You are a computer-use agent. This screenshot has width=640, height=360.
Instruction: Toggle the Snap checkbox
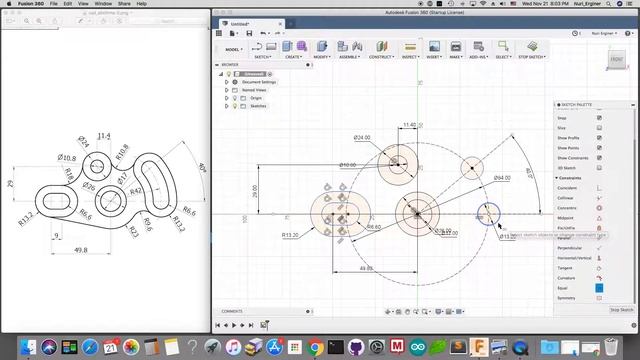click(599, 118)
